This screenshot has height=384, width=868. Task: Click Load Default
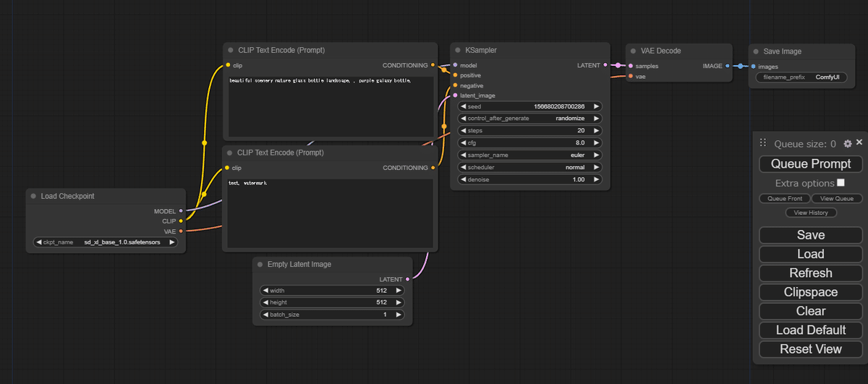click(x=811, y=330)
